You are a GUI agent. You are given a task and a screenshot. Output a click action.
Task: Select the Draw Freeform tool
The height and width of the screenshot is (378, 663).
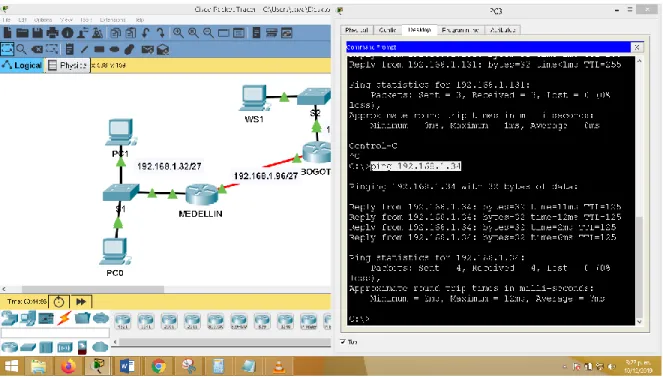[x=129, y=49]
